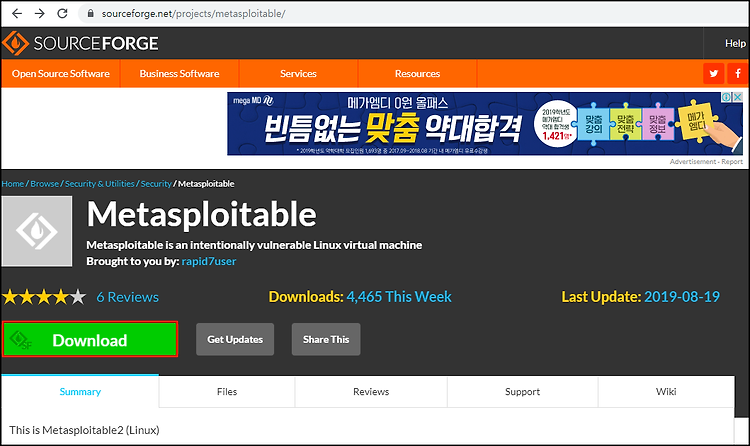The image size is (750, 446).
Task: Click the green Download button
Action: (90, 339)
